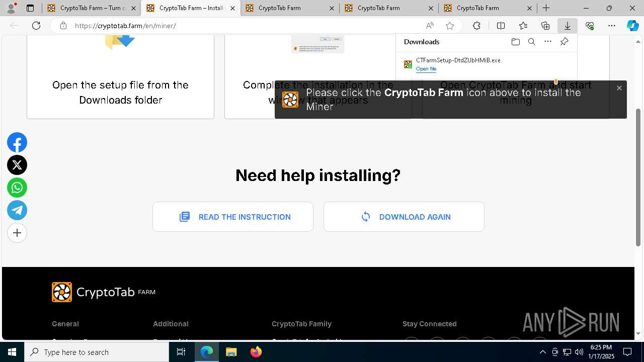Click CryptoTab FARM footer logo
The height and width of the screenshot is (362, 644).
click(x=104, y=292)
